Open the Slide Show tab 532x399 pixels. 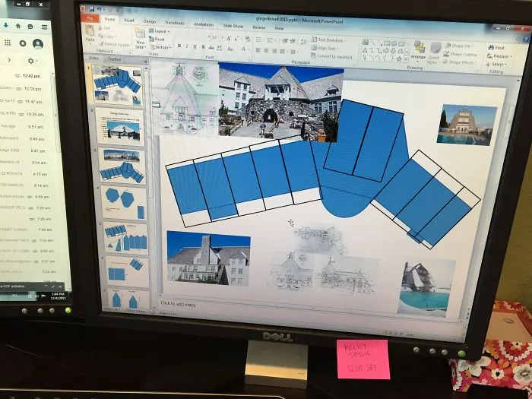pyautogui.click(x=233, y=26)
